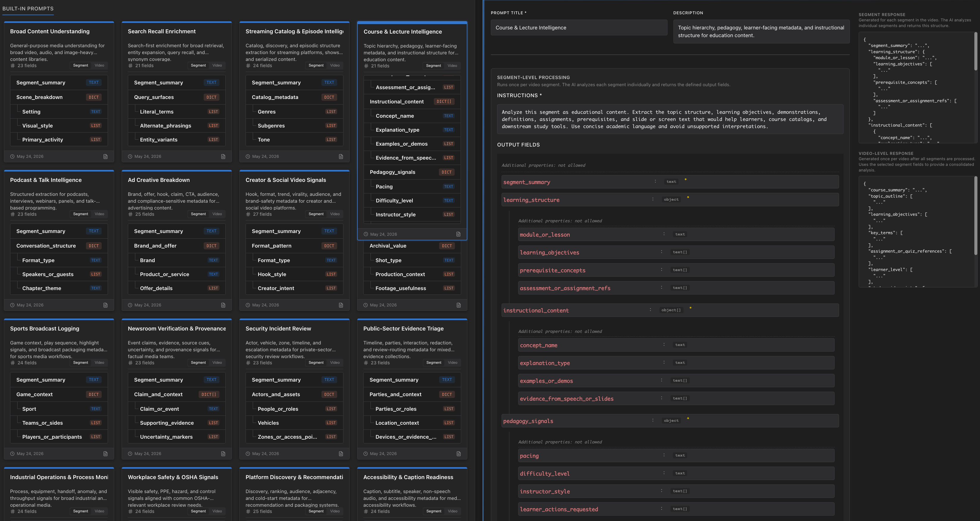Click document icon on the Archival_value card footer
Image resolution: width=980 pixels, height=521 pixels.
(459, 305)
